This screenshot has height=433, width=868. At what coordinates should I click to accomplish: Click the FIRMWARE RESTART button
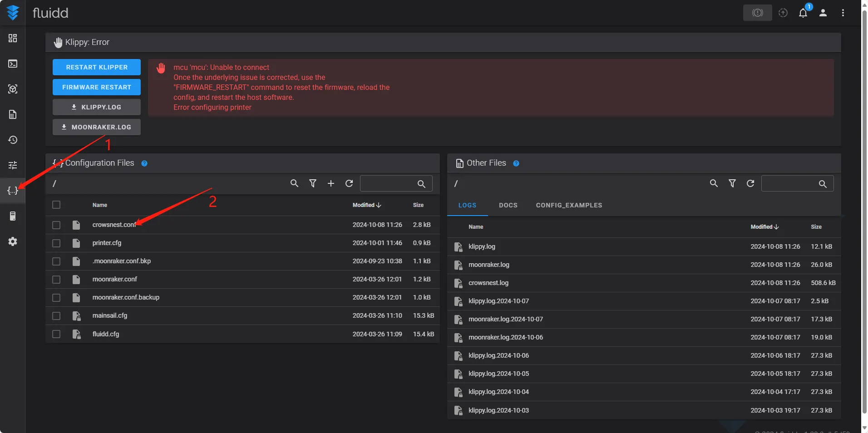(97, 87)
